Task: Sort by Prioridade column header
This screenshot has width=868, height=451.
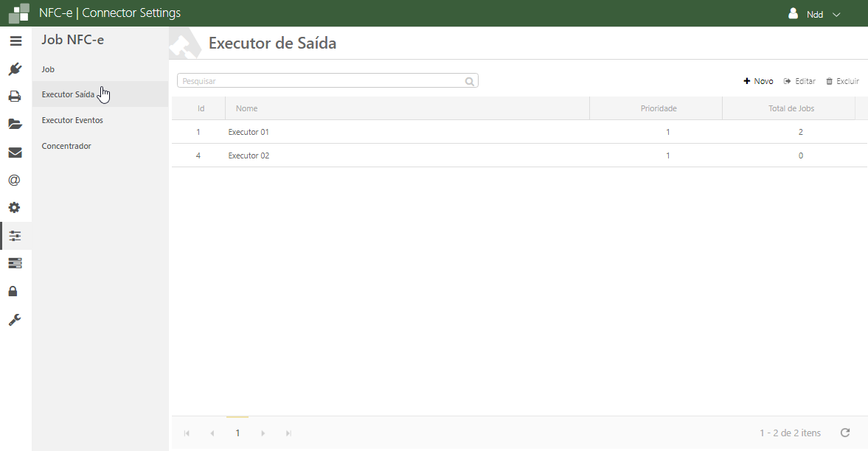Action: [658, 108]
